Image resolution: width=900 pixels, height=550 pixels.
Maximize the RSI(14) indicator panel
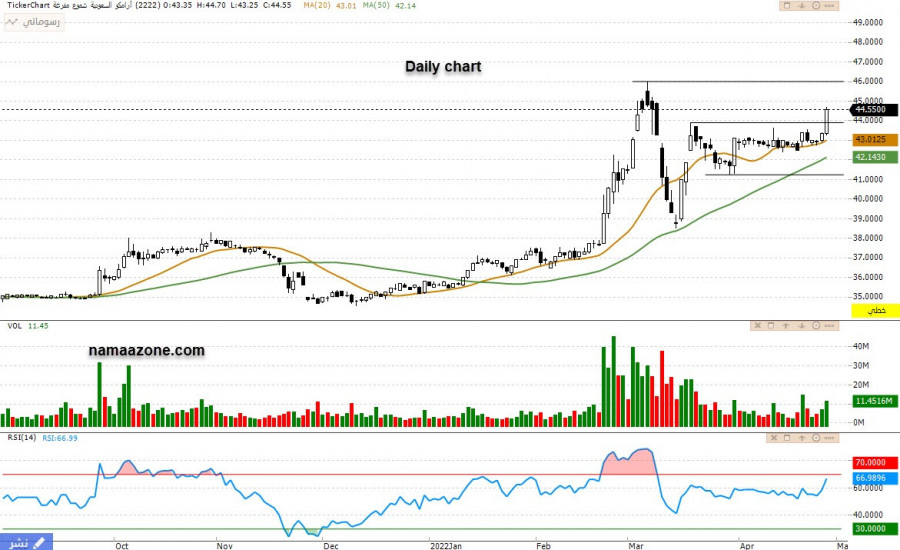787,438
